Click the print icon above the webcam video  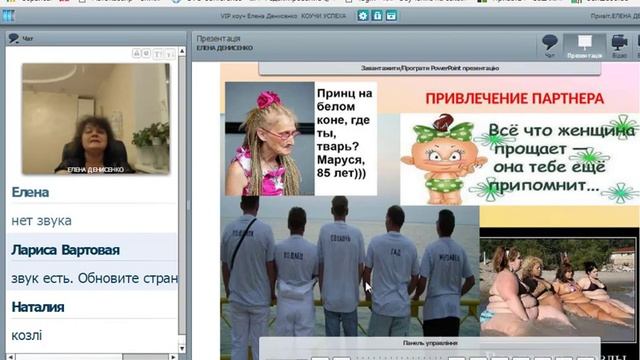(x=137, y=53)
